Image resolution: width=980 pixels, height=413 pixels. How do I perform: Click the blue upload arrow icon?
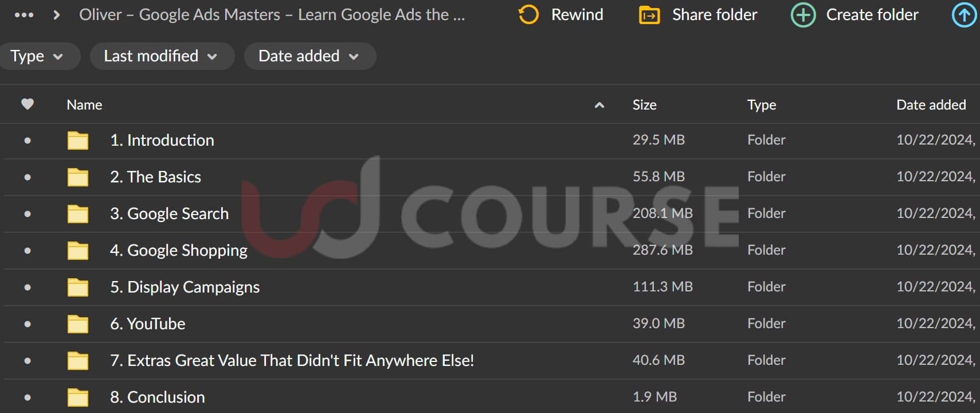coord(964,15)
